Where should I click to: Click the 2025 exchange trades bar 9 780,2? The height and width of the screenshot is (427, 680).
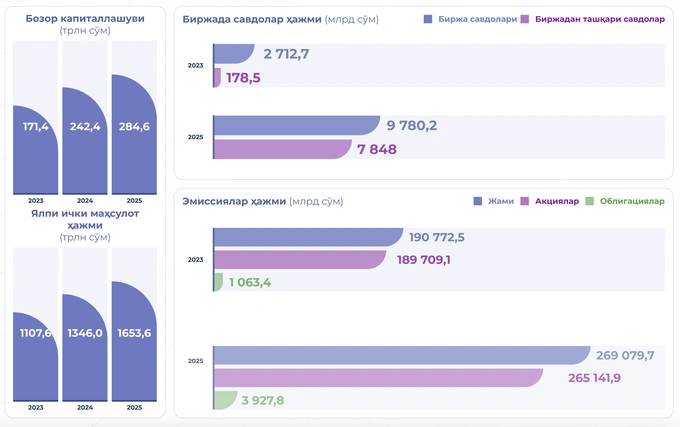297,125
